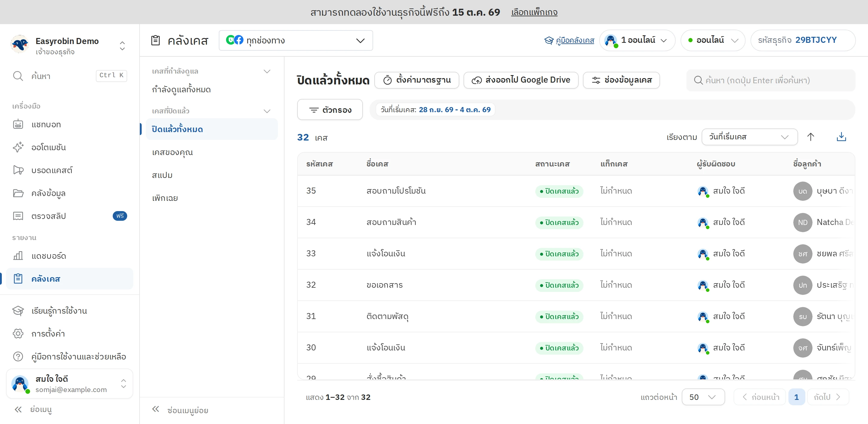Screen dimensions: 868x424
Task: Click the case search input field
Action: click(771, 80)
